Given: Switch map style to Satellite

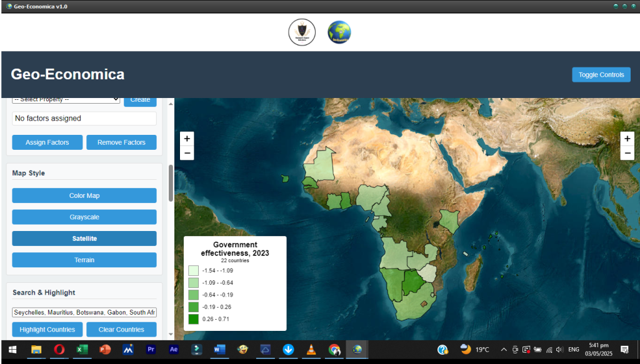Looking at the screenshot, I should click(x=84, y=239).
